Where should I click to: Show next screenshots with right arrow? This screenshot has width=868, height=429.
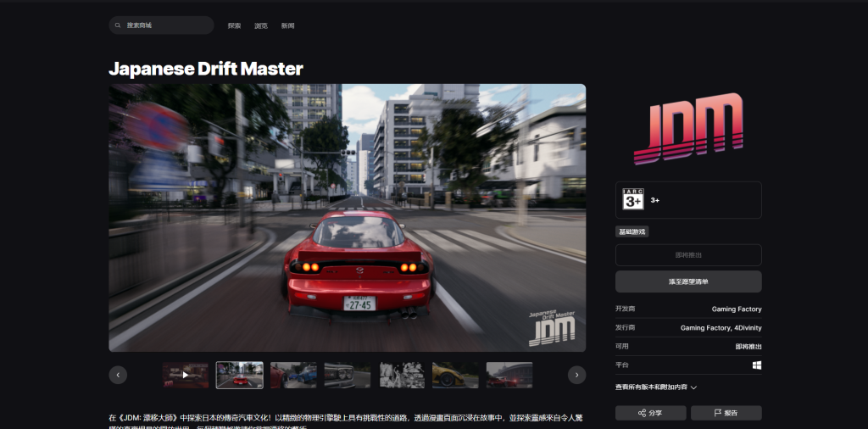point(576,375)
